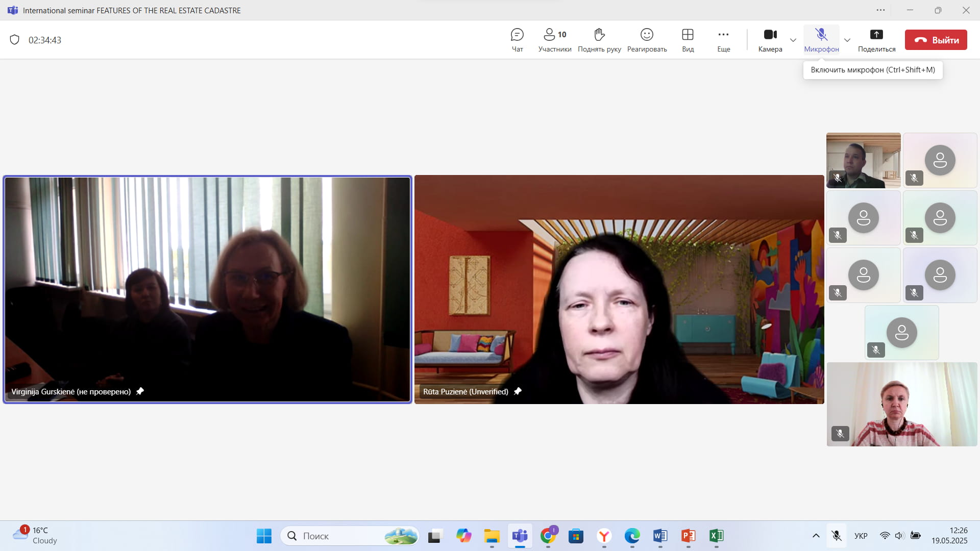Click the pin icon next to Virginija Gurskienė
This screenshot has width=980, height=551.
(x=140, y=391)
